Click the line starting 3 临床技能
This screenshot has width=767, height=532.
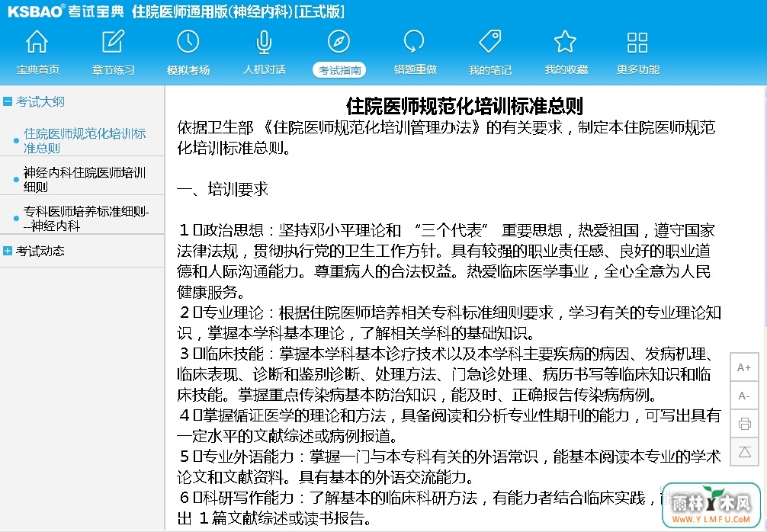point(447,354)
